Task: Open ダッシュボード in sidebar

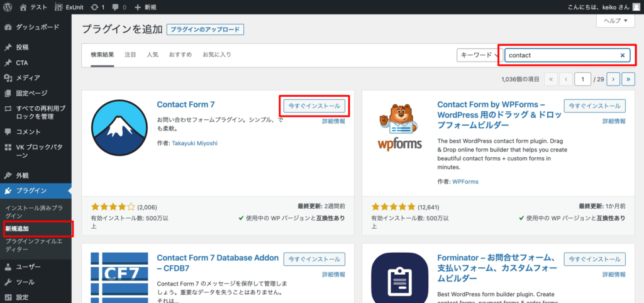Action: coord(36,27)
